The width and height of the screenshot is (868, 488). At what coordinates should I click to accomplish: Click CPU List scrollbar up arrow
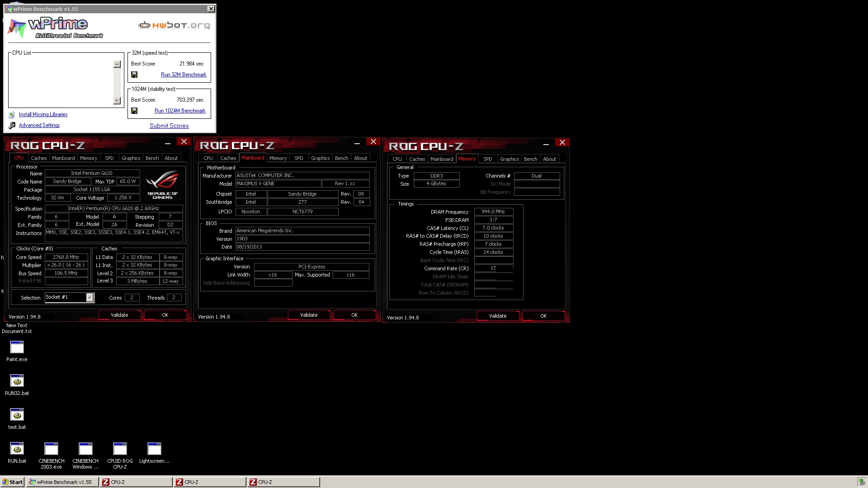[117, 64]
